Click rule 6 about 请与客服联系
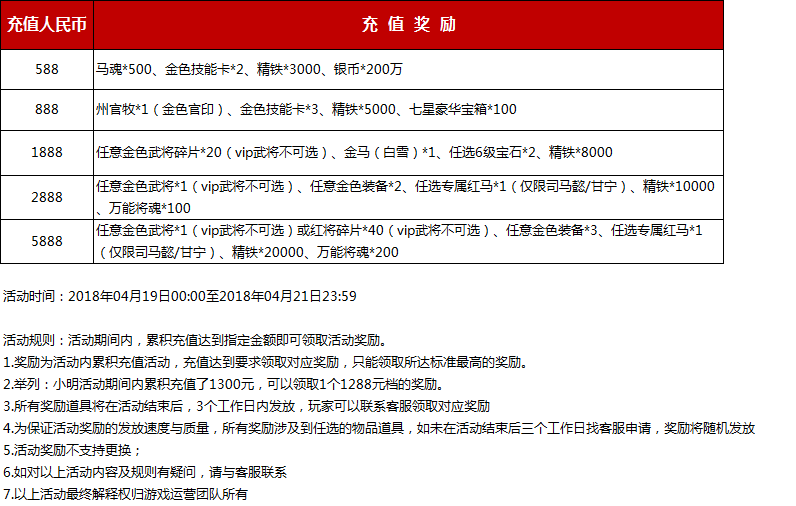 145,473
